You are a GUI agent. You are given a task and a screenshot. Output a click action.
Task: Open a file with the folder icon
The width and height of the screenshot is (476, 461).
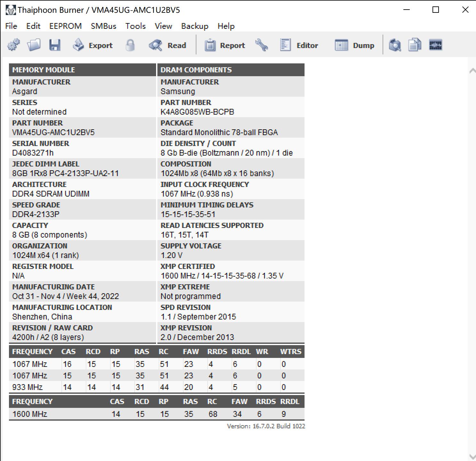click(x=34, y=45)
